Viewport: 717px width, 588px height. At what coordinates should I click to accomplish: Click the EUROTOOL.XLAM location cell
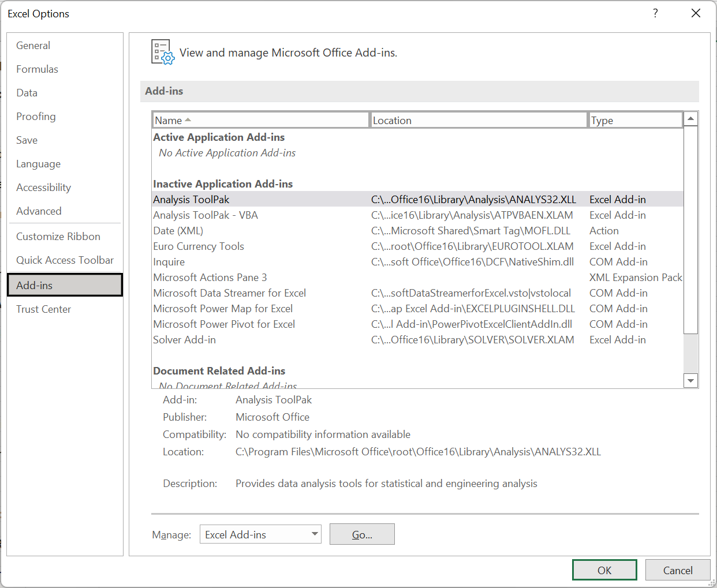pyautogui.click(x=472, y=246)
